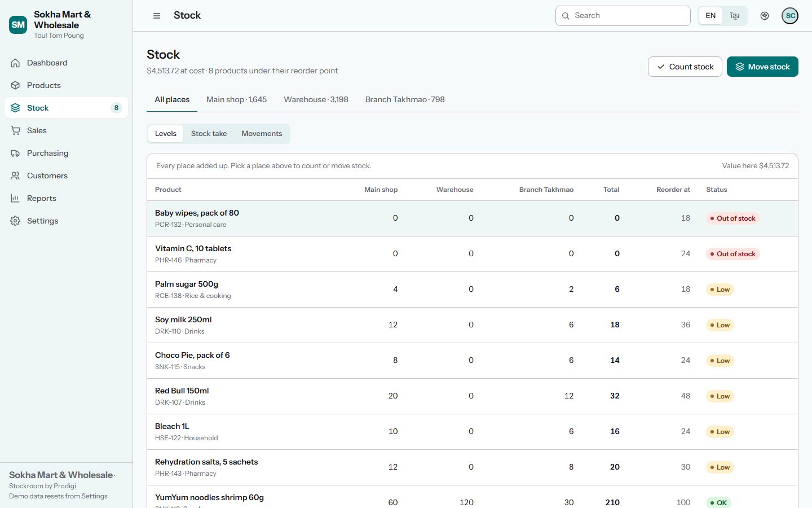Screen dimensions: 812x508
Task: Click the Demo data resets from Settings note
Action: pyautogui.click(x=58, y=496)
